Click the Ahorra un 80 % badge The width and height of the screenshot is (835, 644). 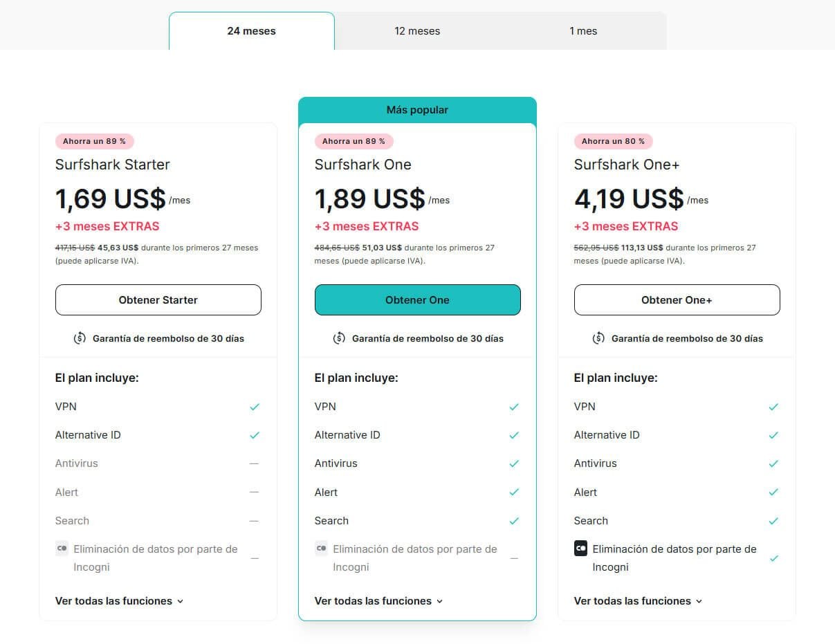(613, 141)
